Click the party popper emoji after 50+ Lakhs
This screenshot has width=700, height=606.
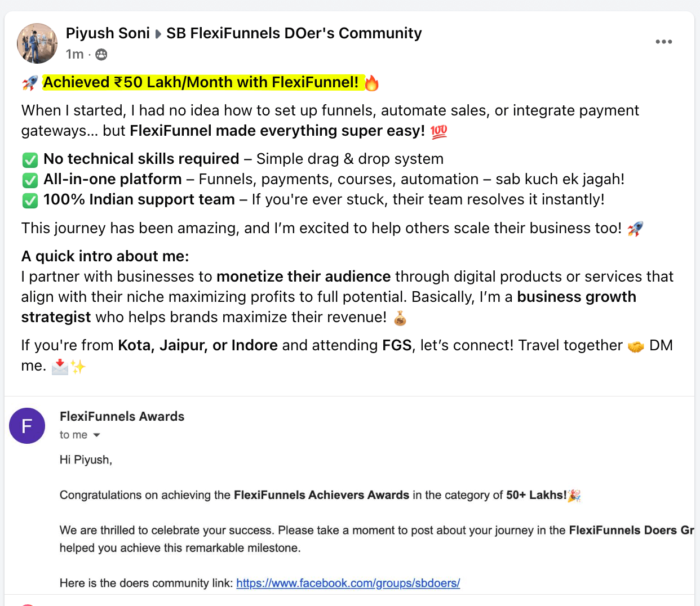point(574,496)
